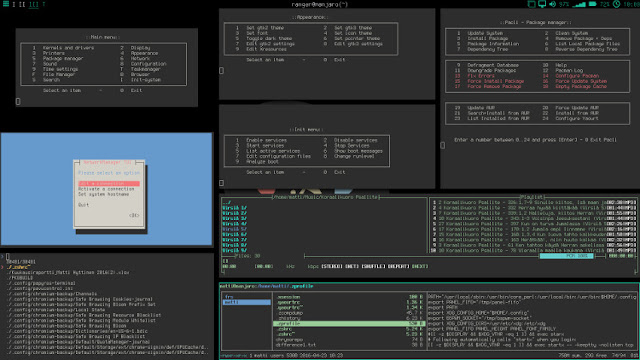Toggle NET in the music player
The image size is (640, 360).
click(351, 266)
